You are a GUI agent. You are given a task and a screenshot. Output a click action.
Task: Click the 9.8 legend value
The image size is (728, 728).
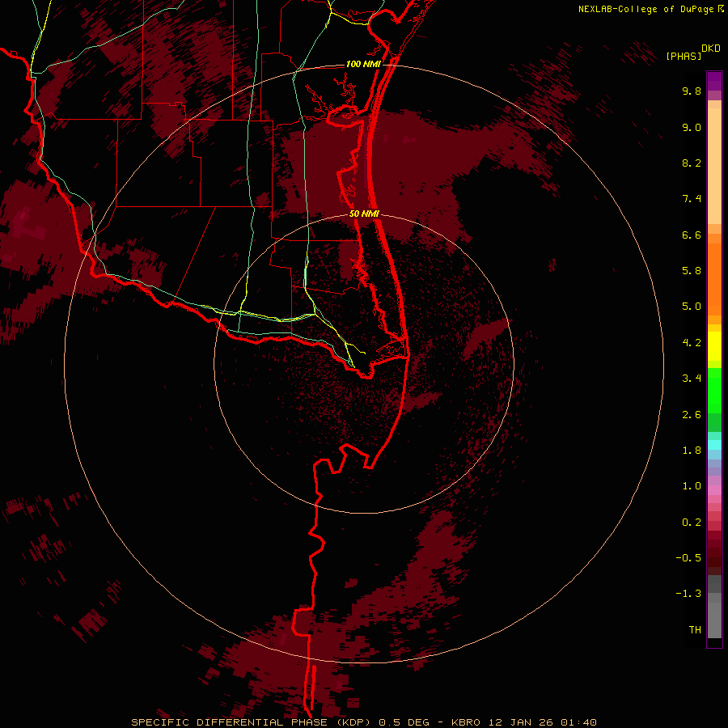pyautogui.click(x=692, y=91)
